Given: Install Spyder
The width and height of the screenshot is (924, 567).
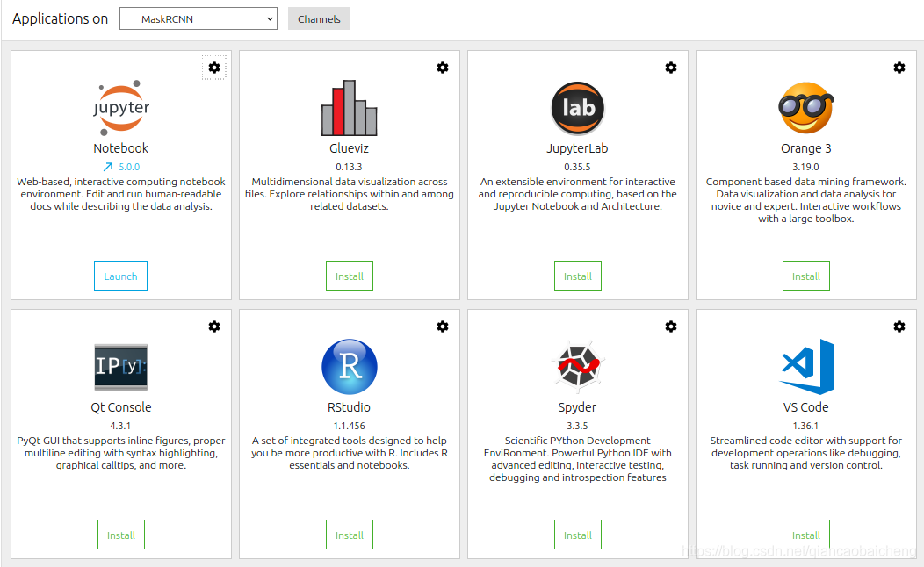Looking at the screenshot, I should [x=578, y=535].
